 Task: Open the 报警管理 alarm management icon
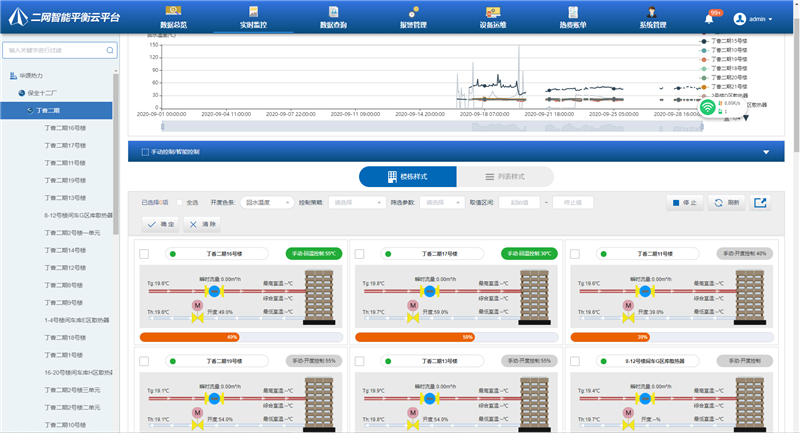(x=413, y=11)
